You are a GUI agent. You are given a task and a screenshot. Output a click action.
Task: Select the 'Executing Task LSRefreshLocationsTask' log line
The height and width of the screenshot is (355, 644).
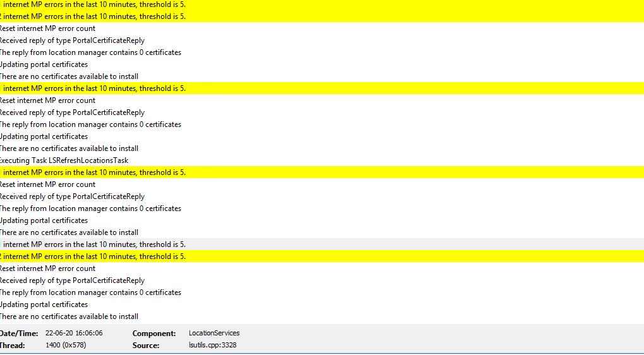[x=322, y=160]
